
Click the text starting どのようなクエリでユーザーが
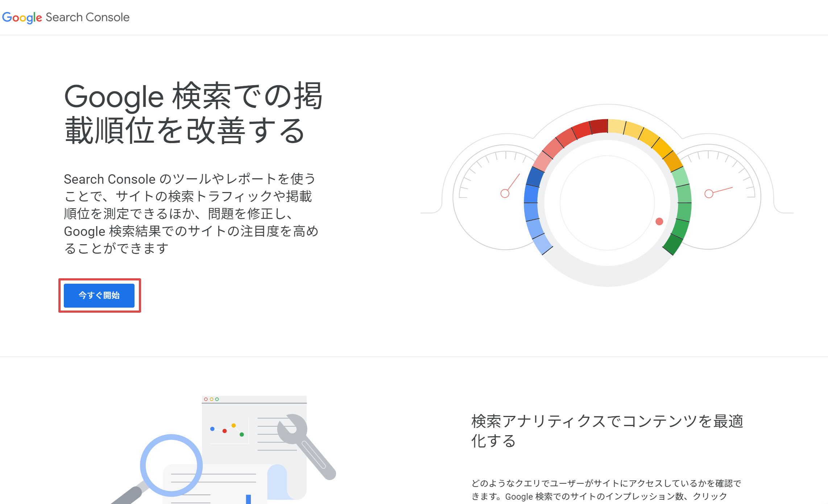[x=606, y=490]
